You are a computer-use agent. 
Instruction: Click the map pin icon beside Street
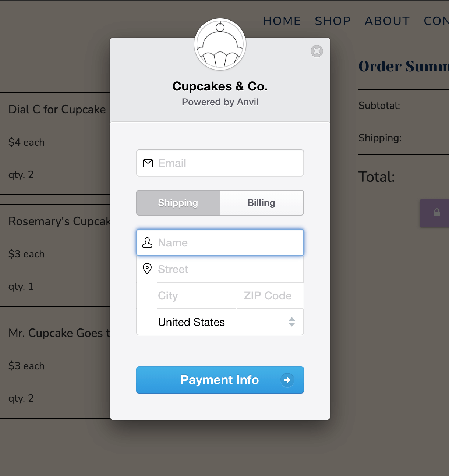pyautogui.click(x=147, y=269)
